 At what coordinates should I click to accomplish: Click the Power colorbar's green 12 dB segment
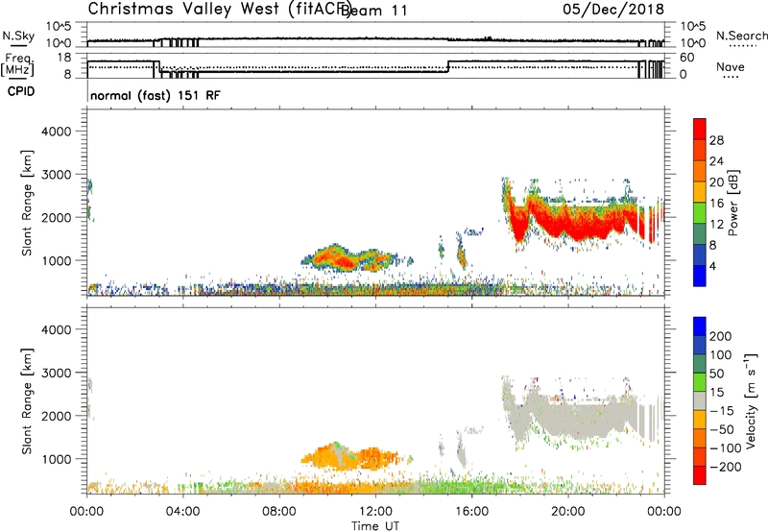[x=700, y=213]
